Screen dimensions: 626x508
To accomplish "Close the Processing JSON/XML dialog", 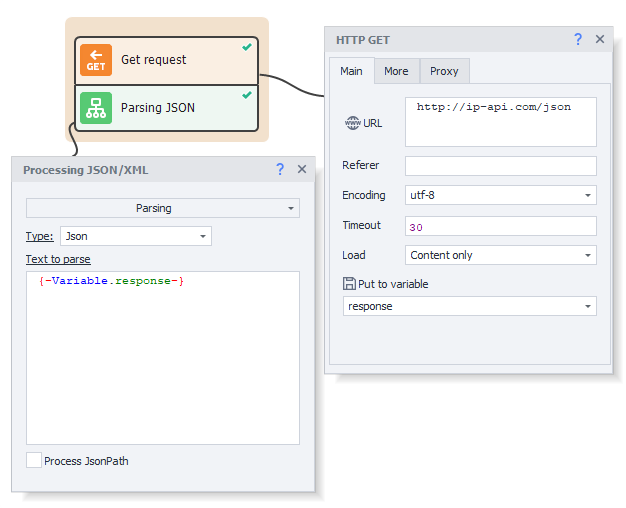I will 302,169.
